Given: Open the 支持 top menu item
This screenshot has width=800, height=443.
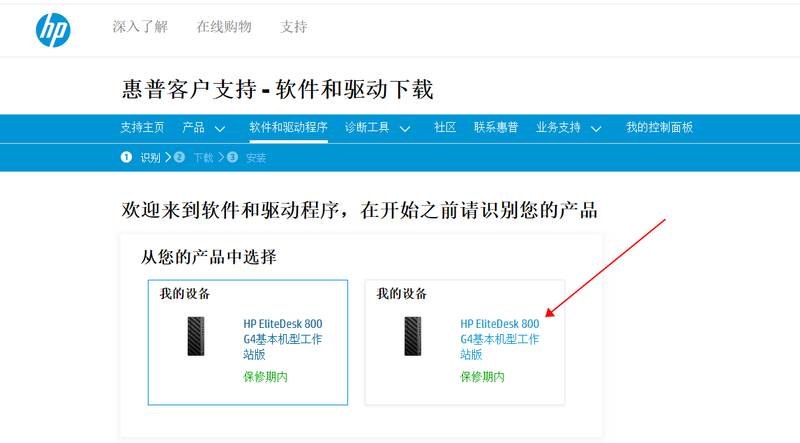Looking at the screenshot, I should click(x=294, y=27).
